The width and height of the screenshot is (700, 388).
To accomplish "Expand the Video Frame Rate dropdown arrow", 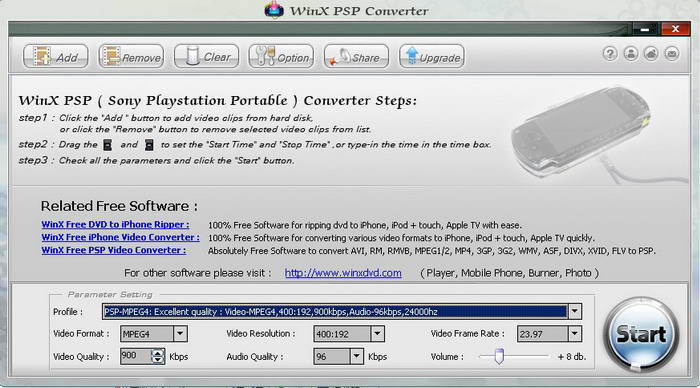I will click(575, 334).
